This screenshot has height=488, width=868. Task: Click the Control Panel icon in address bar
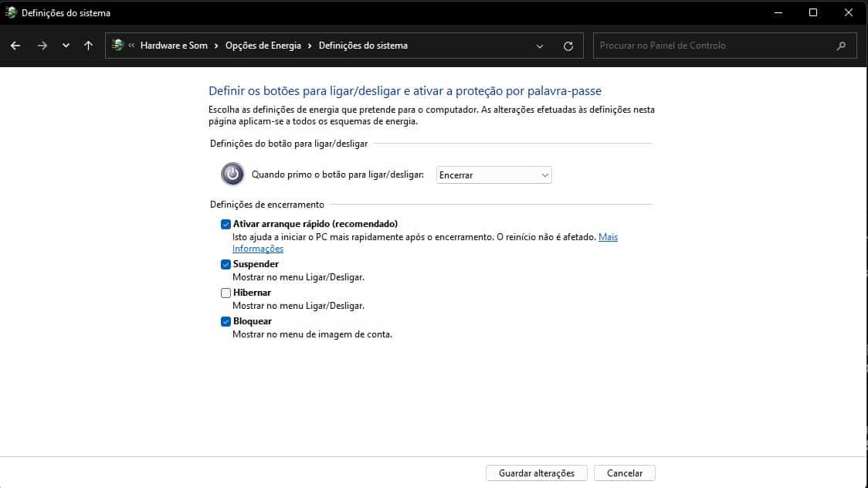click(x=117, y=46)
